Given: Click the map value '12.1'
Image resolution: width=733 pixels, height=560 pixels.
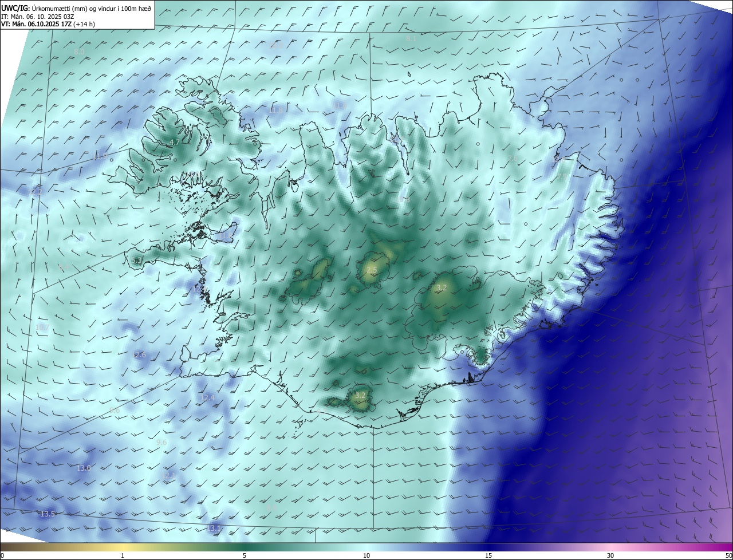Looking at the screenshot, I should (169, 475).
